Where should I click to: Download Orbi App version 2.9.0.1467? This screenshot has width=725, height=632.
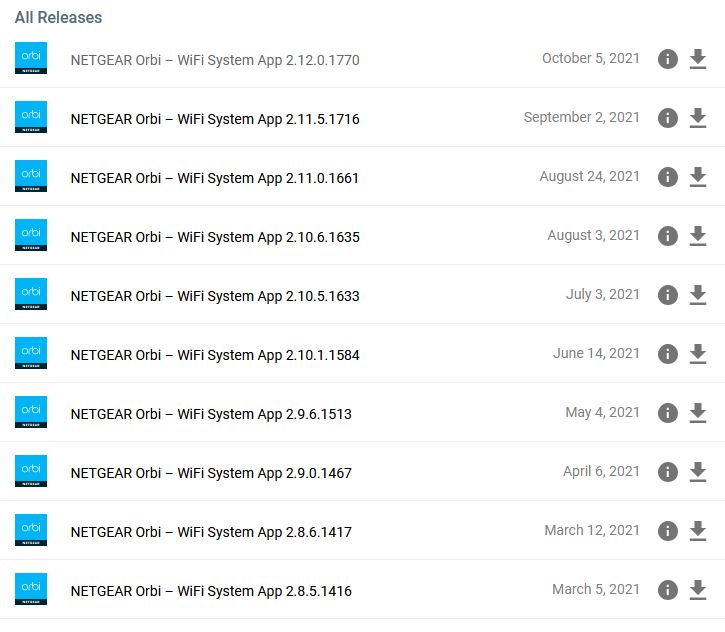tap(697, 472)
